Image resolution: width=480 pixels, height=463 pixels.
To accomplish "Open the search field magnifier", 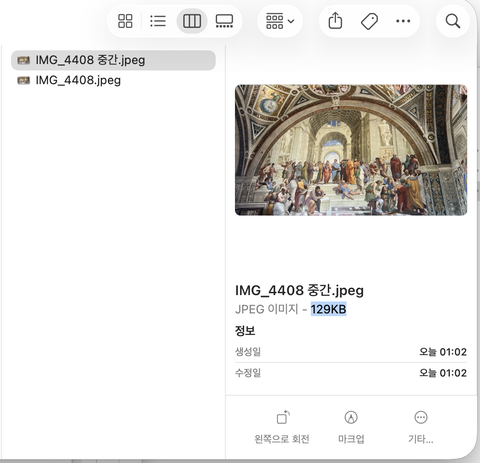I will [x=453, y=21].
